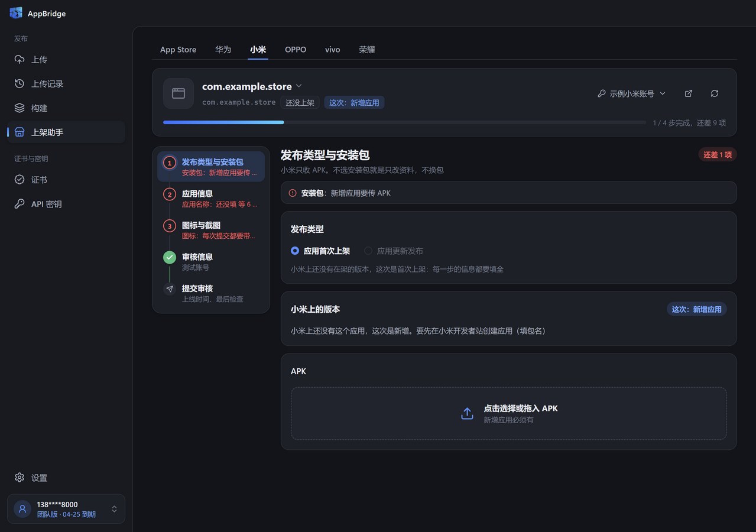This screenshot has width=756, height=532.
Task: Open step 1 发布类型与安装包
Action: [211, 167]
